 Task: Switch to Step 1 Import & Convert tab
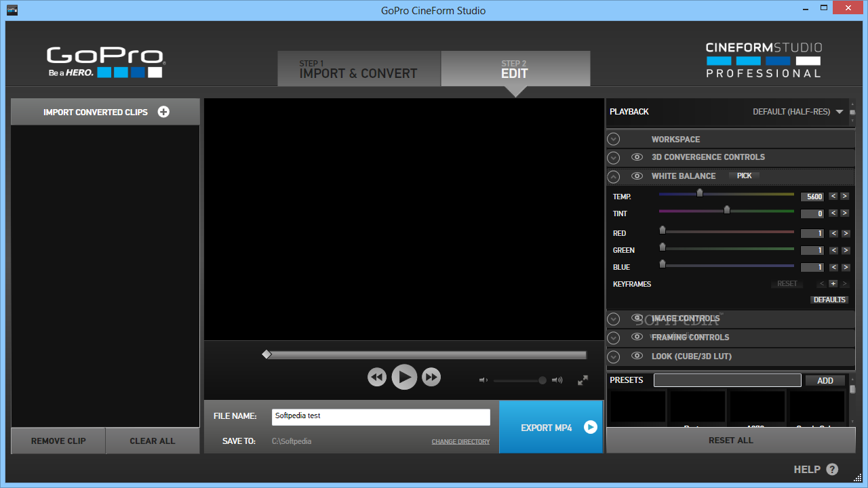click(359, 69)
